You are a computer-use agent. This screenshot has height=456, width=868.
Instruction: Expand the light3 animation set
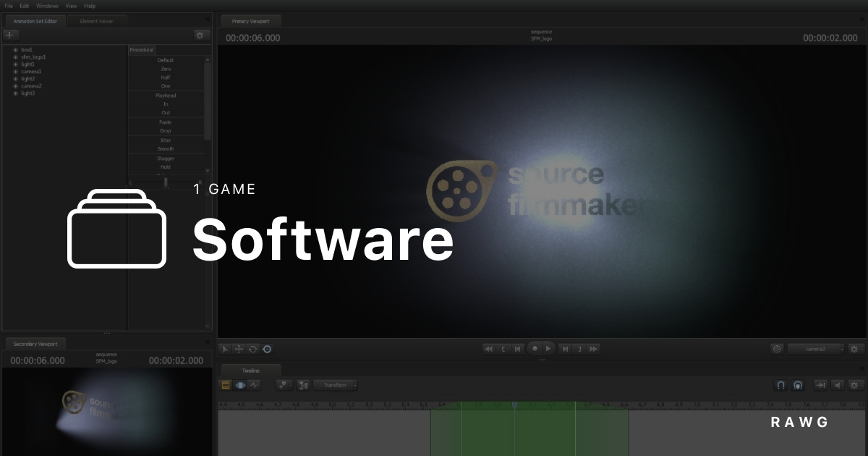[x=15, y=93]
